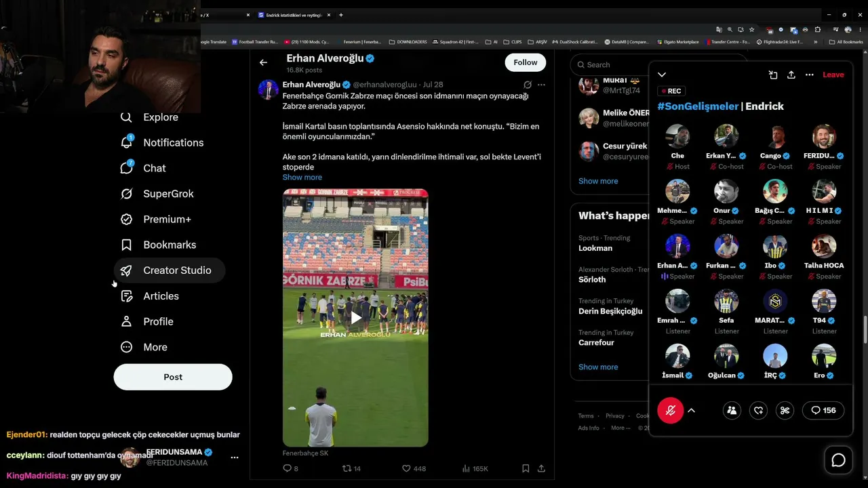Open the Sörloth trending topic

pos(592,279)
